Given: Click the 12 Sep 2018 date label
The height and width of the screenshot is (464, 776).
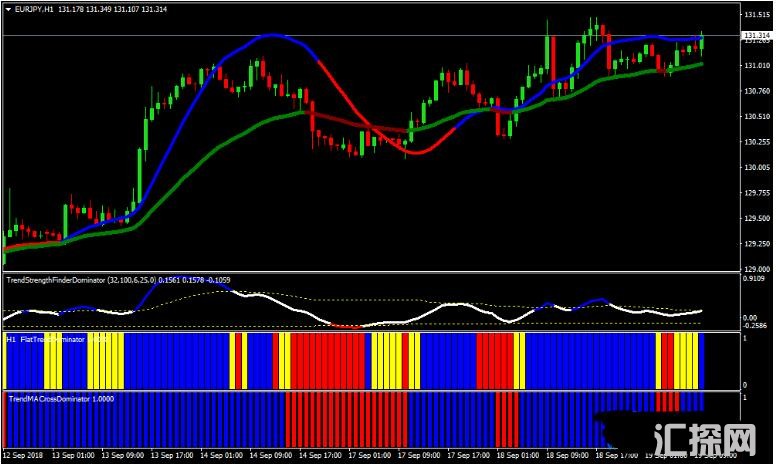Looking at the screenshot, I should coord(24,455).
